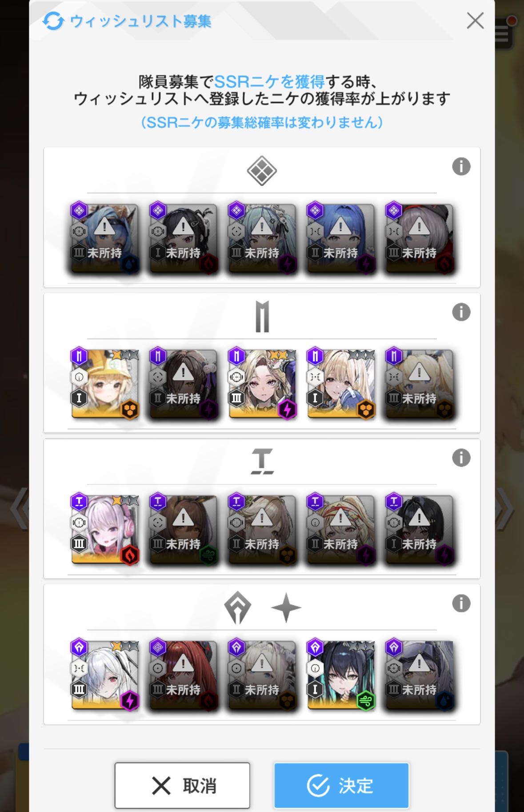Click the four-point star emblem in the last section
The width and height of the screenshot is (524, 812).
click(x=286, y=607)
